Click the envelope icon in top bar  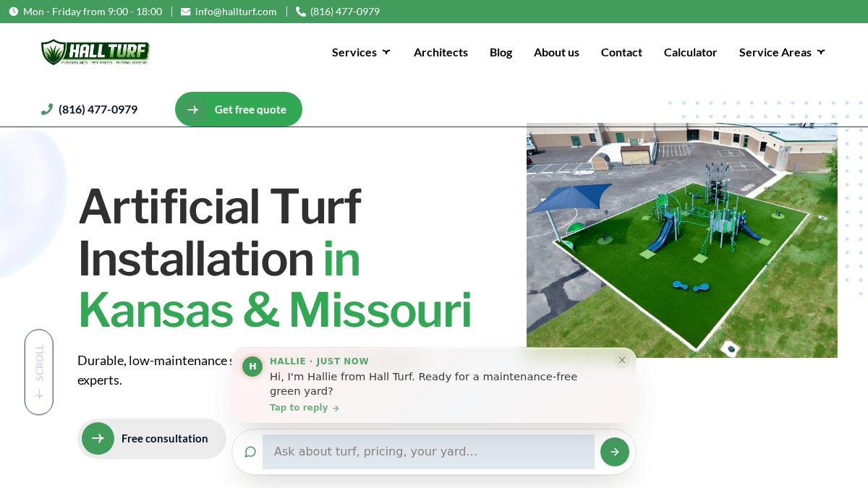(186, 12)
